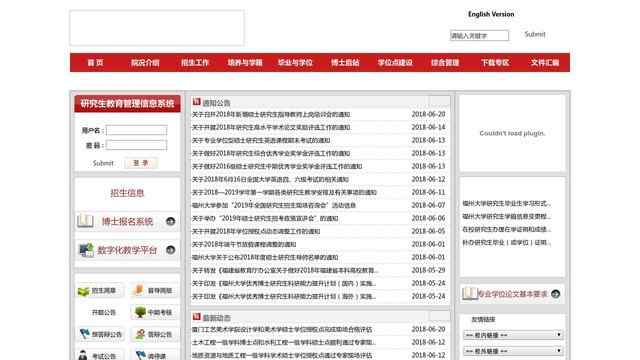Image resolution: width=640 pixels, height=360 pixels.
Task: Click the flag icon beside 调停课
Action: (x=140, y=355)
